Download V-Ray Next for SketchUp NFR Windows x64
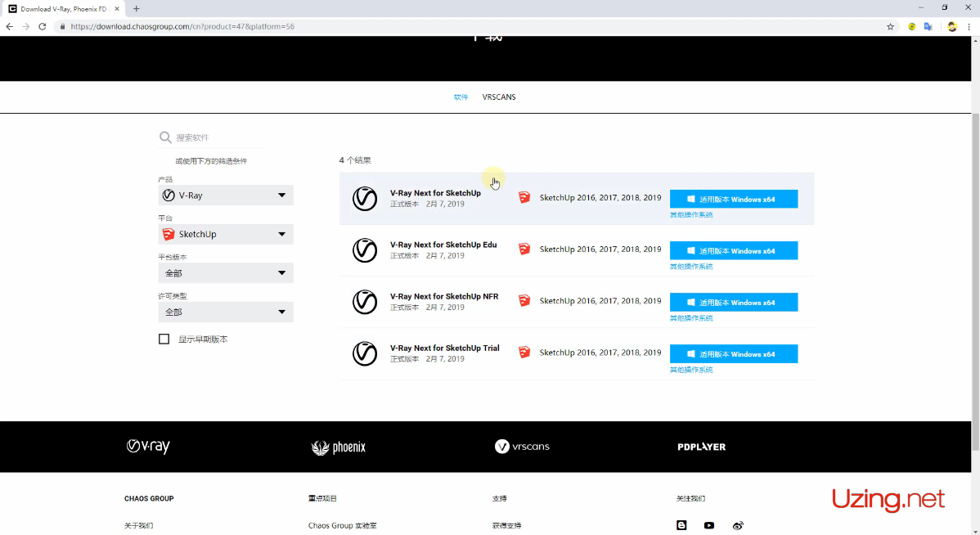Image resolution: width=980 pixels, height=535 pixels. coord(734,302)
